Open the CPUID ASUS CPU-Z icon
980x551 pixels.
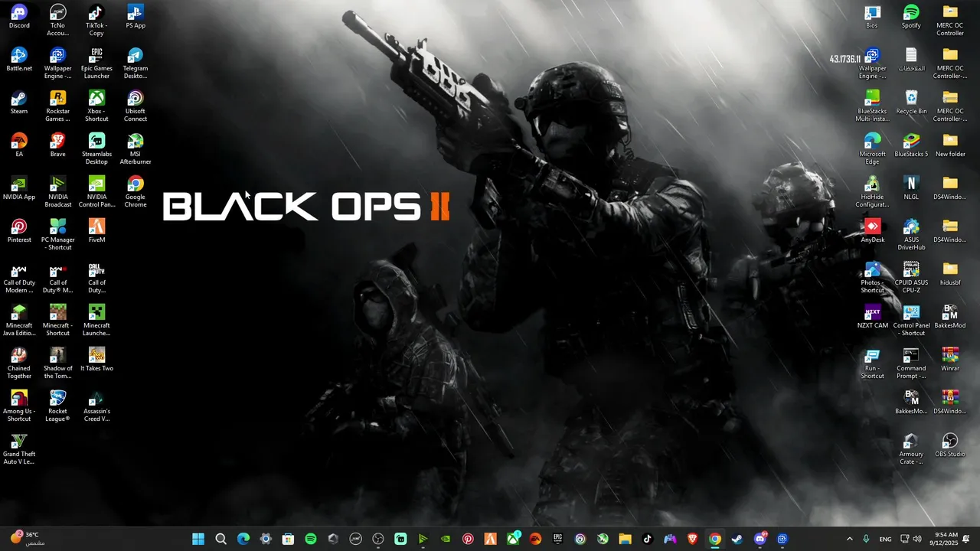pos(911,278)
